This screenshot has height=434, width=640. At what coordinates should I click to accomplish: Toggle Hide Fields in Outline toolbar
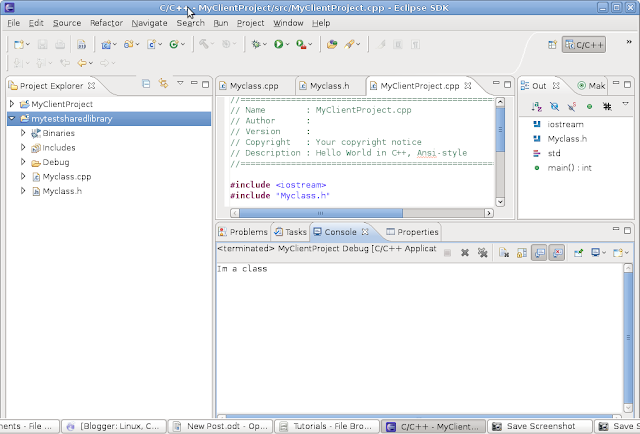pos(554,107)
